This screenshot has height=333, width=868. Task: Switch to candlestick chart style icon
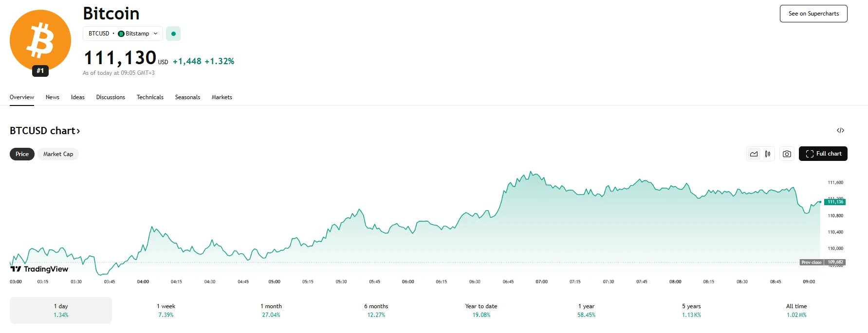(768, 154)
